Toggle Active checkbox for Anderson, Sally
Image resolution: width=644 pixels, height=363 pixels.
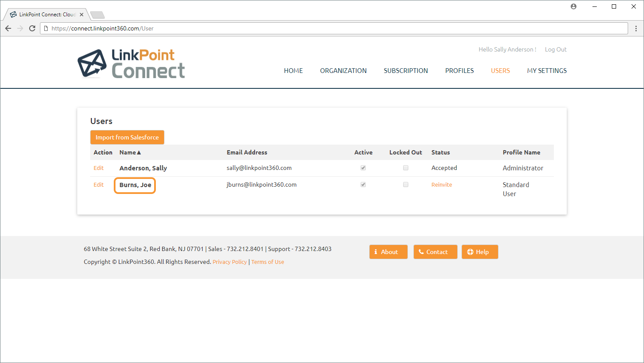[363, 168]
